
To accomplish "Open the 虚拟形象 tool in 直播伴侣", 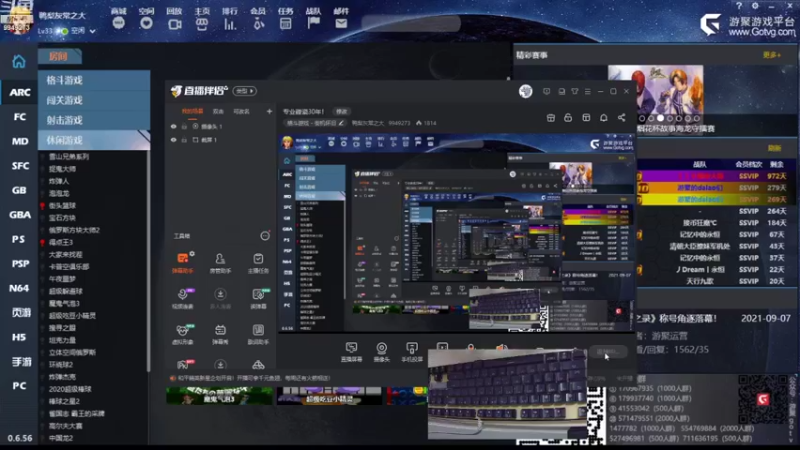I will 183,334.
